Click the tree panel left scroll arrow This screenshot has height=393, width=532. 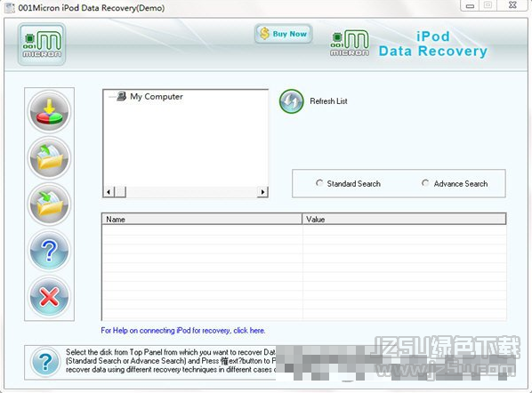(x=109, y=192)
